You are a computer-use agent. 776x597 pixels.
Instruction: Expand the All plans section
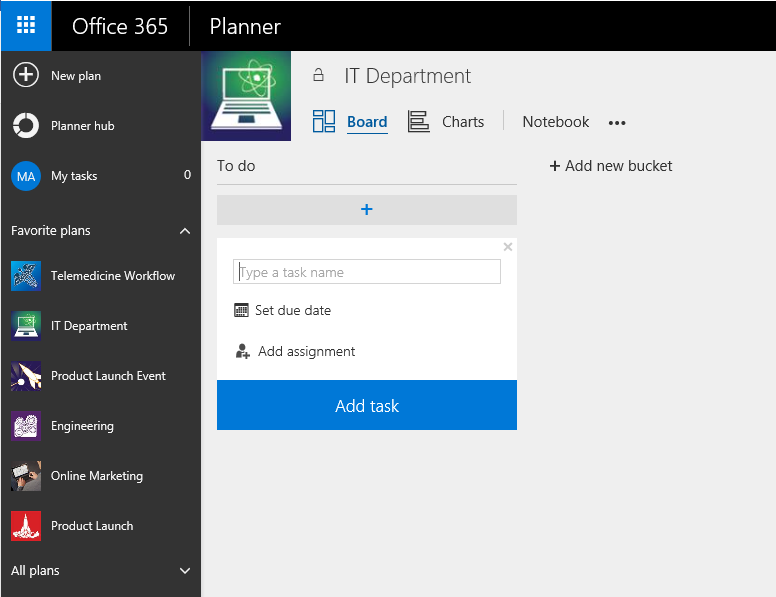tap(185, 571)
